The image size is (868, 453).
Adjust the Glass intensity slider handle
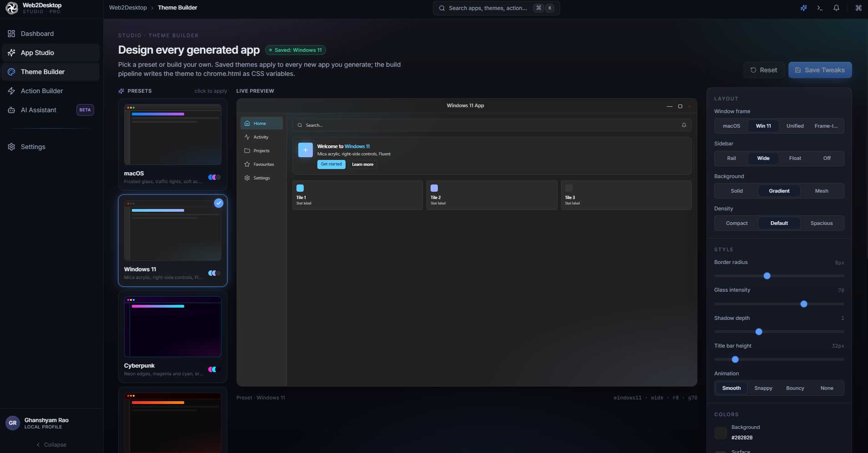(804, 304)
